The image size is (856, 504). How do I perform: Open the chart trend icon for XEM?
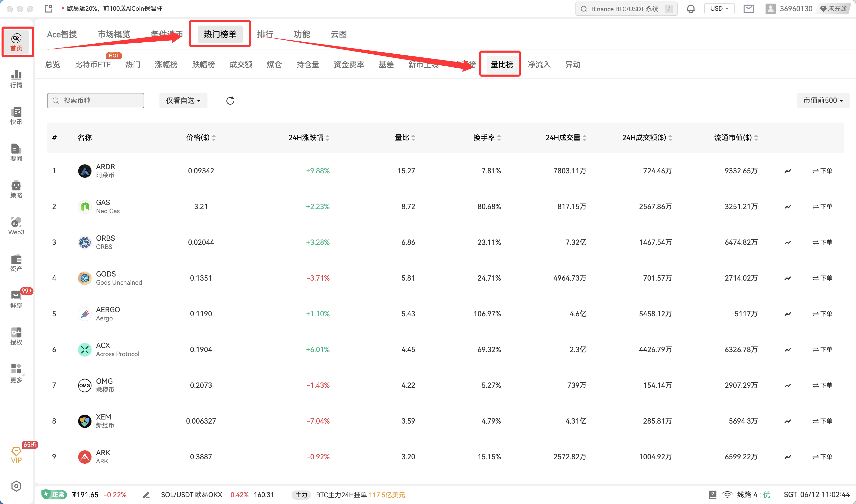(x=788, y=421)
